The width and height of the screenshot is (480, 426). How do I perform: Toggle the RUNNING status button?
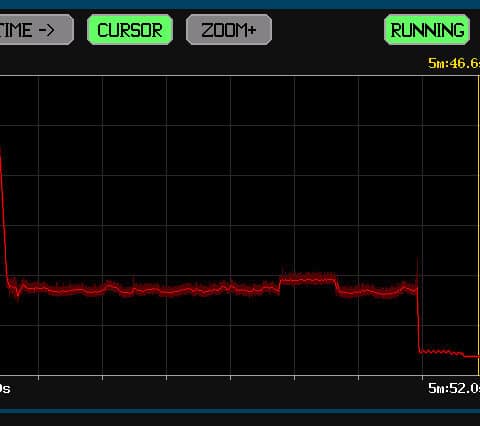(x=427, y=30)
